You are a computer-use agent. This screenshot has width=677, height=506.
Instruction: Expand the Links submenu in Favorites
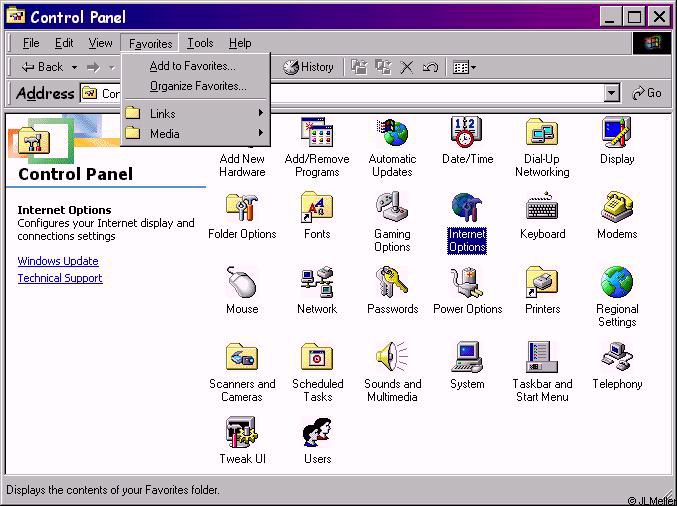[195, 114]
